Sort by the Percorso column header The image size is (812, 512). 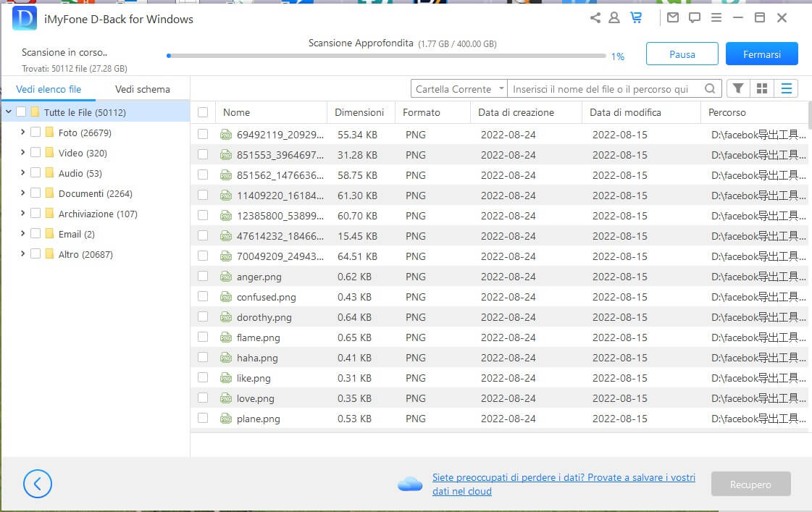click(754, 112)
